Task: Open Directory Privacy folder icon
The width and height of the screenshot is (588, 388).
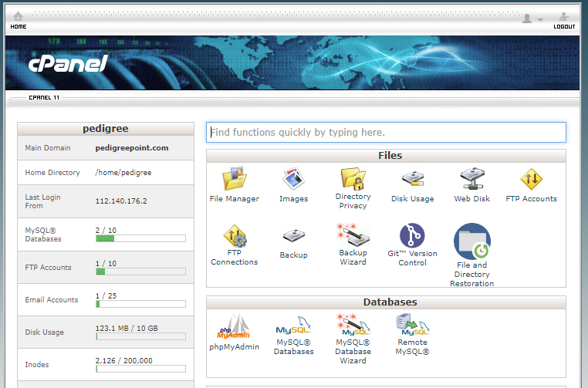Action: click(353, 178)
